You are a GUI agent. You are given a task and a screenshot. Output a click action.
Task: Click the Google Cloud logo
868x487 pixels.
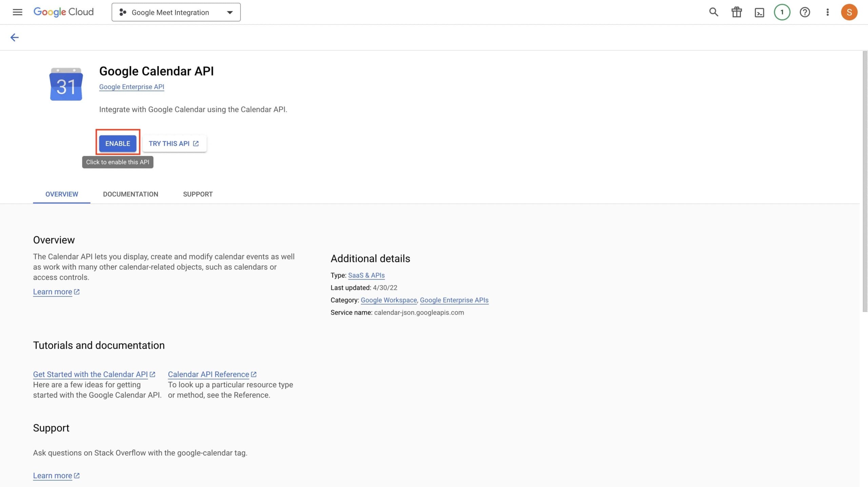point(63,12)
